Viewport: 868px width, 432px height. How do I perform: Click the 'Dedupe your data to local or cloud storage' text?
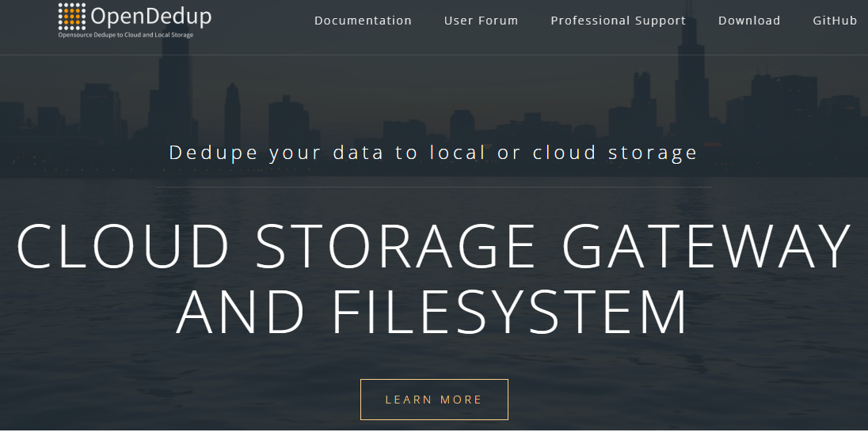433,153
